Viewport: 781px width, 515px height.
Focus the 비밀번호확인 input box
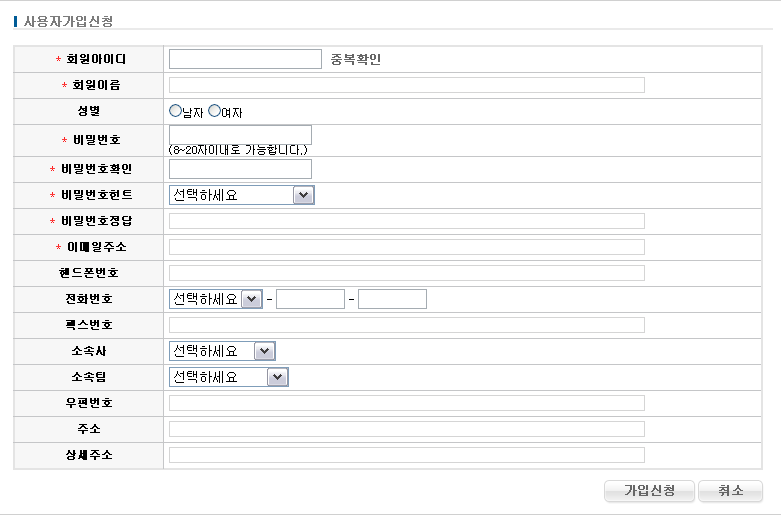pos(240,169)
